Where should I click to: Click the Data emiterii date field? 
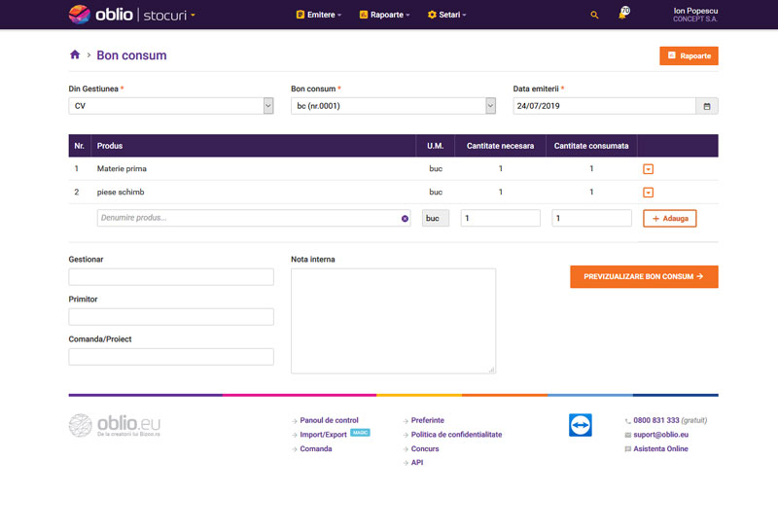point(604,106)
